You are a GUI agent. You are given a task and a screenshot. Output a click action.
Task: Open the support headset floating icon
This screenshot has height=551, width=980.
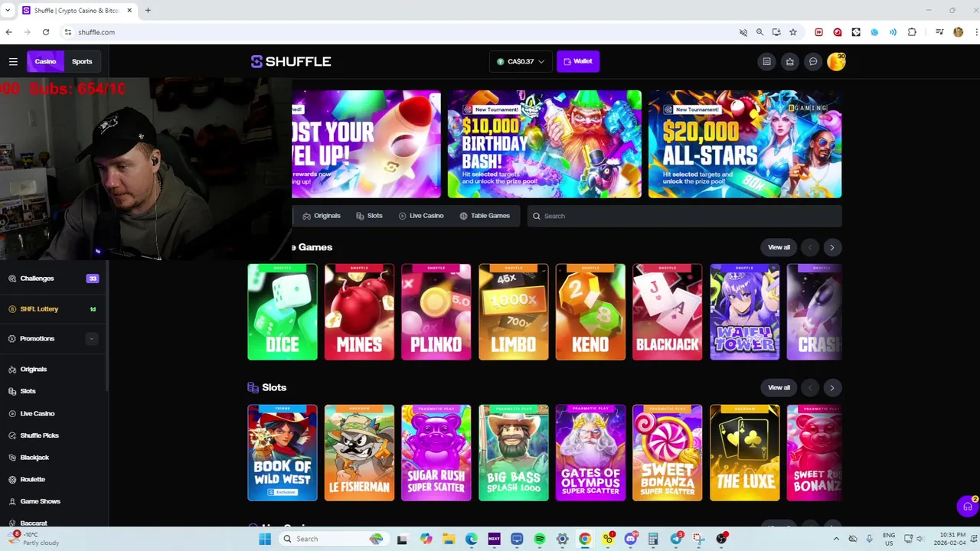click(967, 506)
